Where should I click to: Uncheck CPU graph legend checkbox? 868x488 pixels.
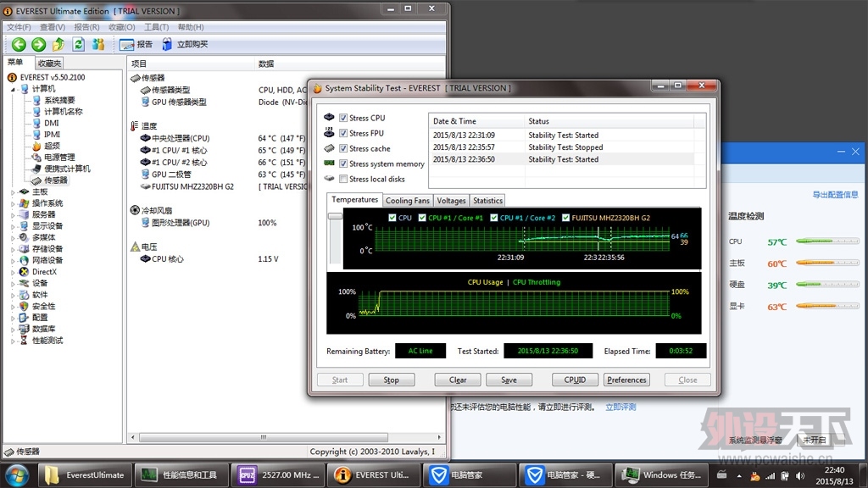[x=392, y=218]
